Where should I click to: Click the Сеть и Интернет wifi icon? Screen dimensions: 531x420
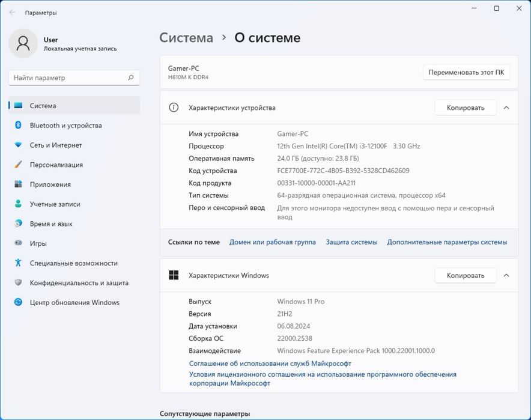(18, 145)
